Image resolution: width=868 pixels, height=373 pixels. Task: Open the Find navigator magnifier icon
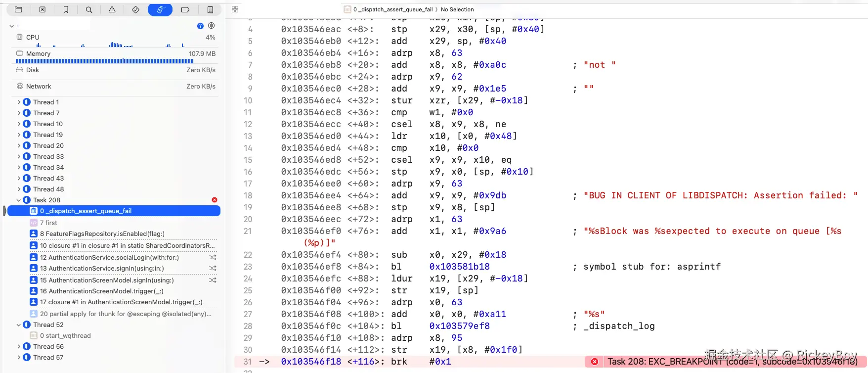(89, 9)
